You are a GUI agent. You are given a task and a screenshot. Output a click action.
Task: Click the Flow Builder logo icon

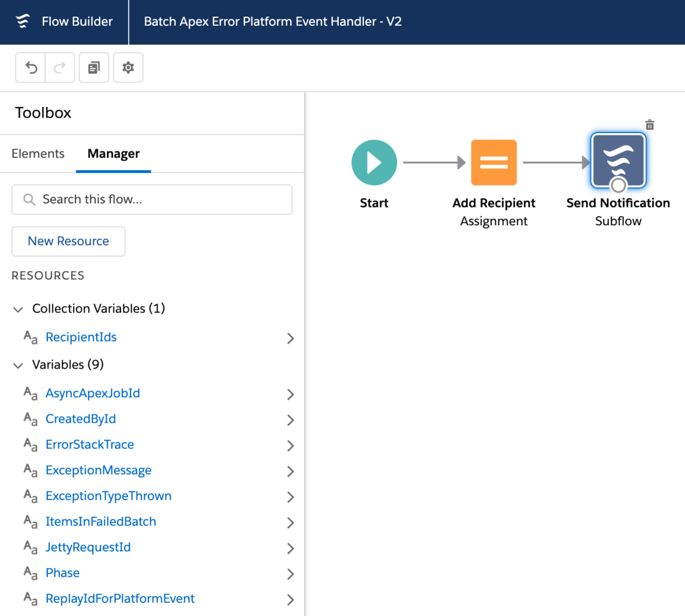point(23,22)
